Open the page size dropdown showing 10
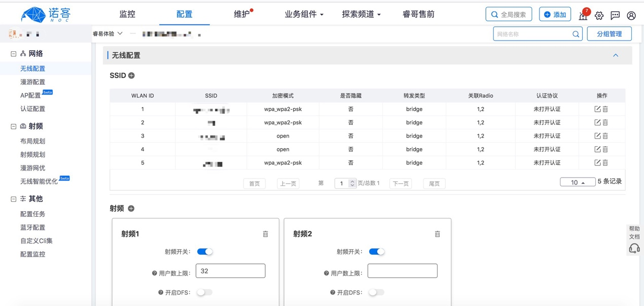 (x=577, y=182)
